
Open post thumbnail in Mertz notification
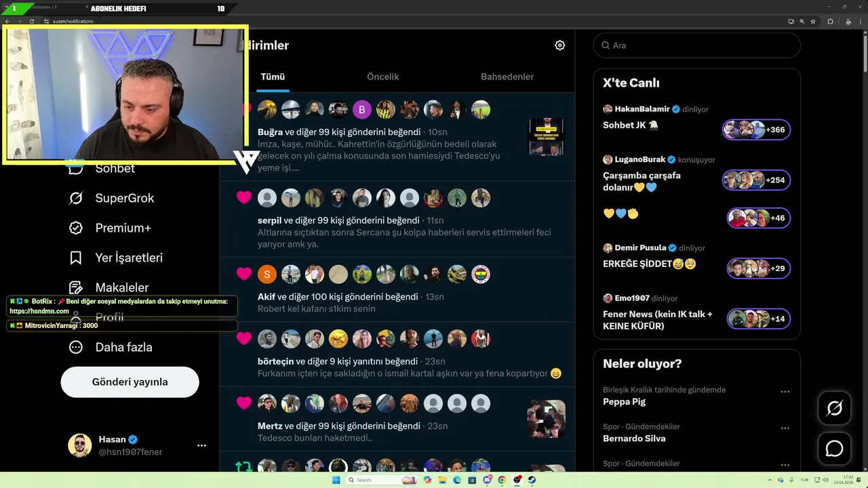547,419
